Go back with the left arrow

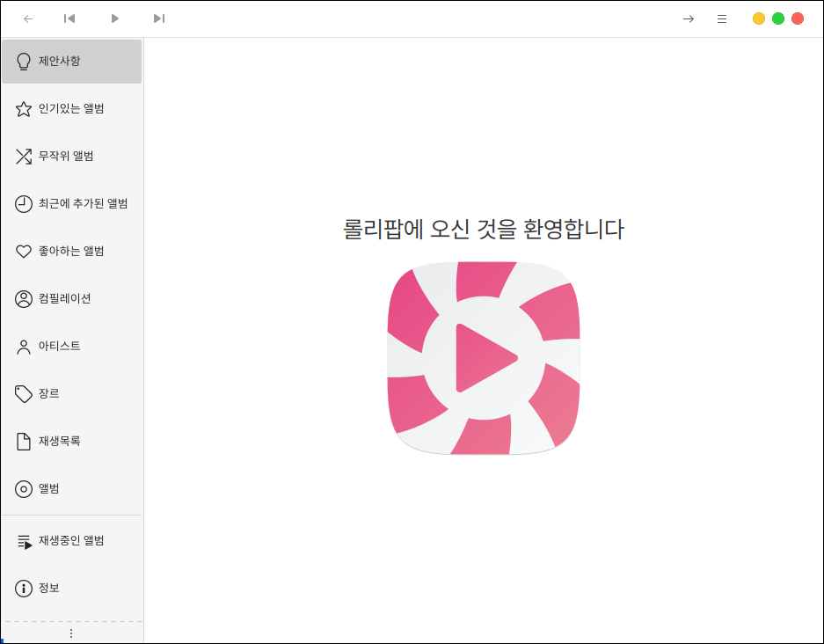coord(28,18)
